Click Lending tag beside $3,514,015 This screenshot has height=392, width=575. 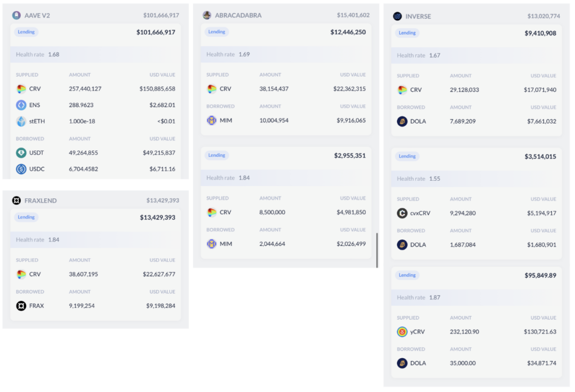click(407, 156)
